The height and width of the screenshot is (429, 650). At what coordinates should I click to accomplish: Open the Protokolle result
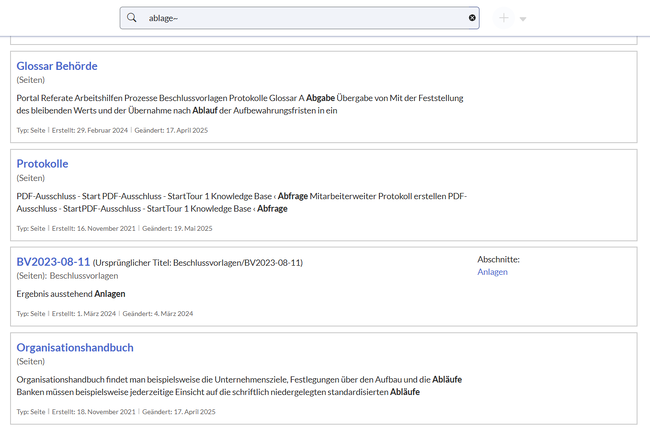(42, 164)
